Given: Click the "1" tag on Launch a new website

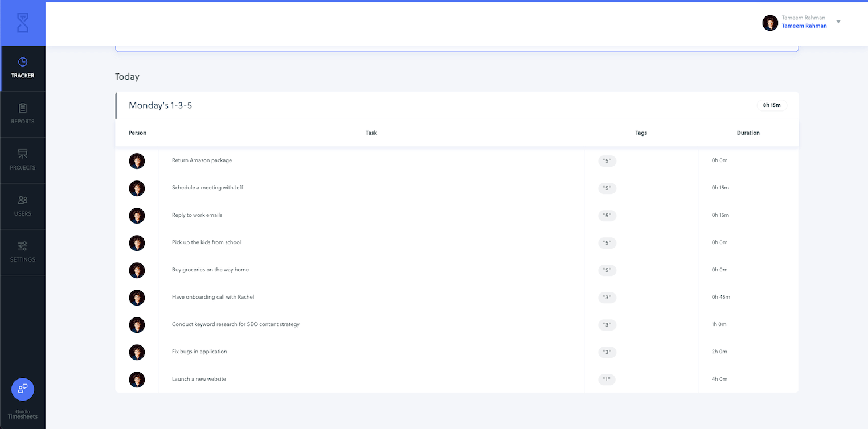Looking at the screenshot, I should 607,379.
